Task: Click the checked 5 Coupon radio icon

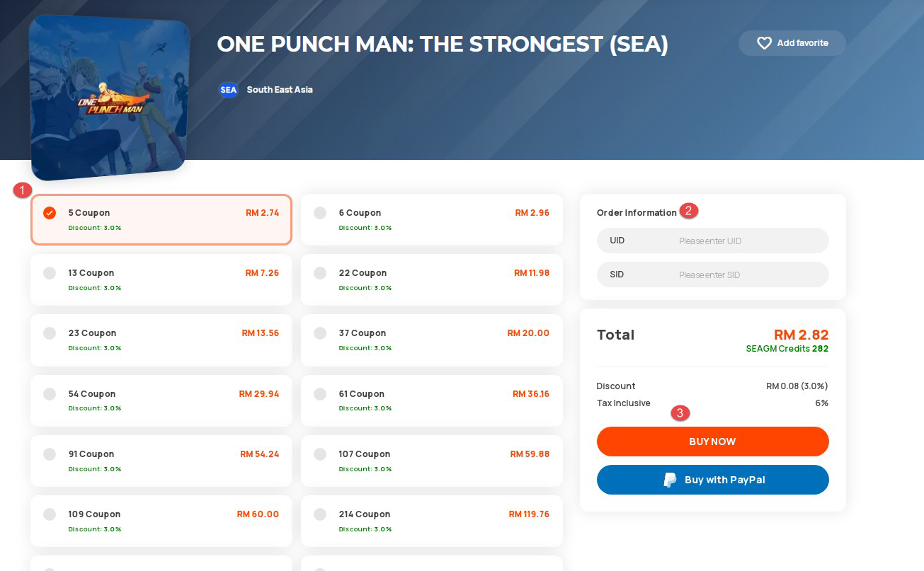Action: click(50, 213)
